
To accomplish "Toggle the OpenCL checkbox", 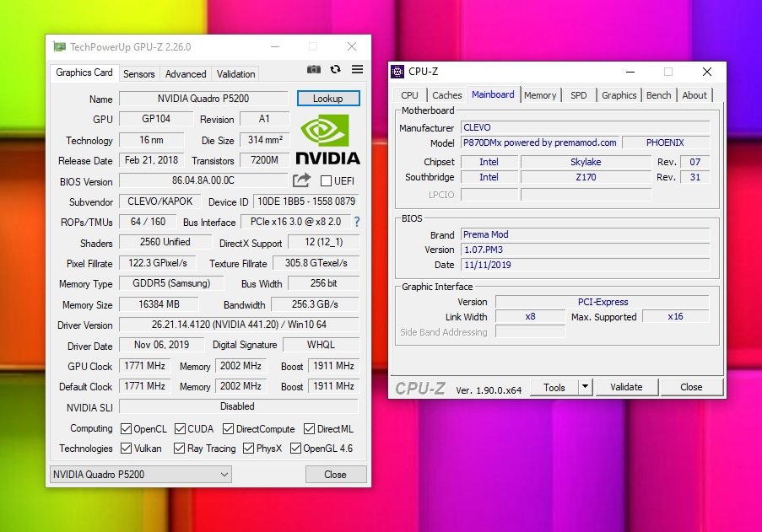I will coord(126,428).
